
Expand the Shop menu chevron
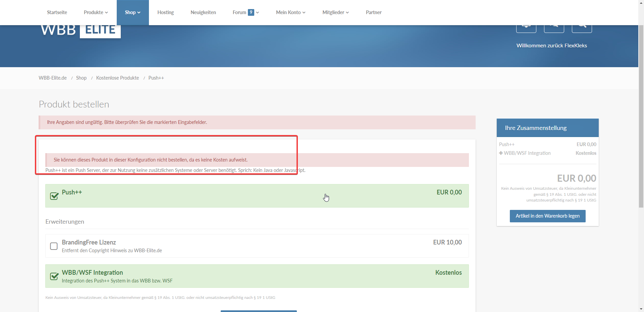pyautogui.click(x=139, y=13)
